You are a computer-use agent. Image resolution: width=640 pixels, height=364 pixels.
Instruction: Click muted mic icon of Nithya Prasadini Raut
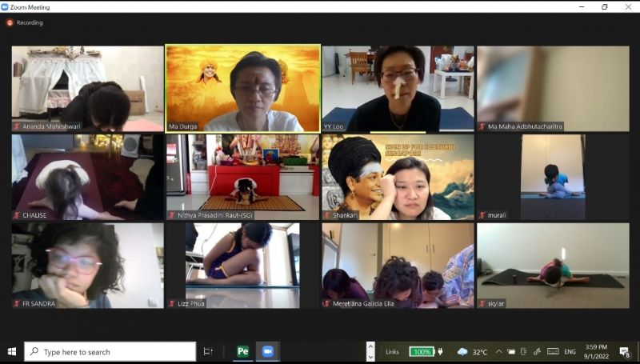172,215
